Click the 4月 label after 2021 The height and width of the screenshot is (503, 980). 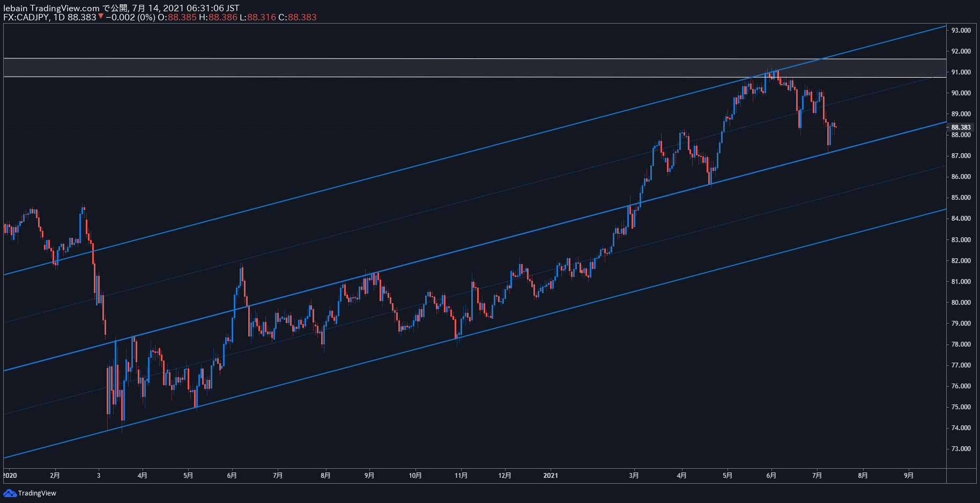coord(681,476)
